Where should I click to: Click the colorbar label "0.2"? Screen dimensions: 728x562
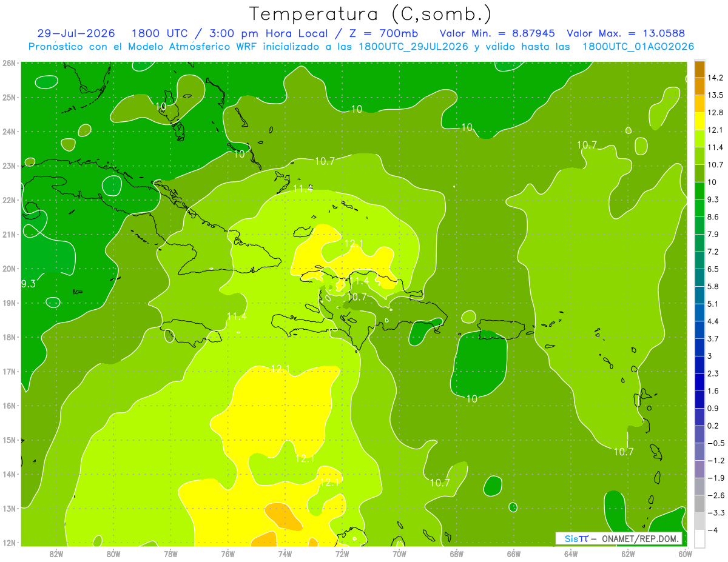[713, 426]
